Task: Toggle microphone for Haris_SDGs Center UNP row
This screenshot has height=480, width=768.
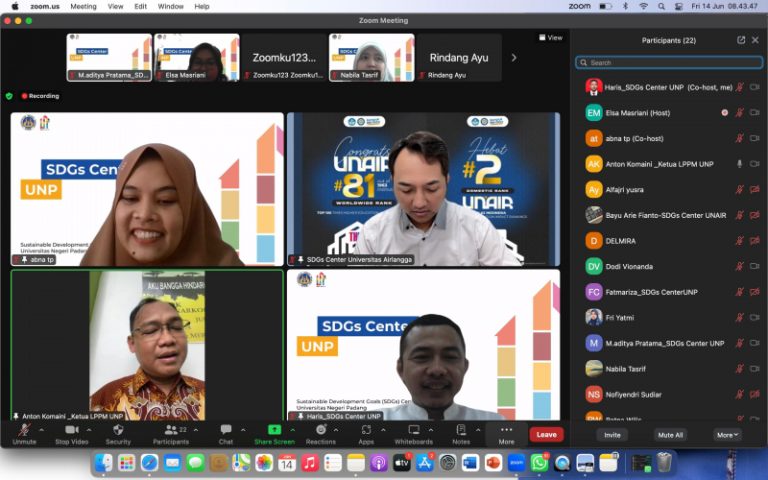Action: click(740, 87)
